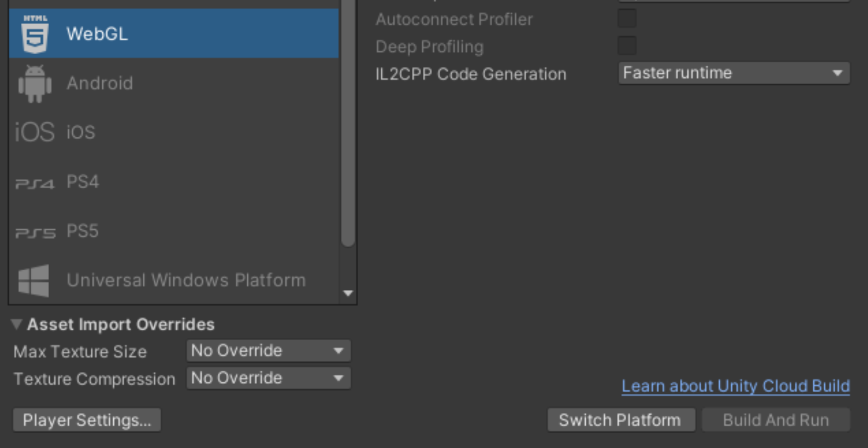The image size is (868, 448).
Task: Click the HTML5 WebGL platform icon
Action: click(35, 34)
